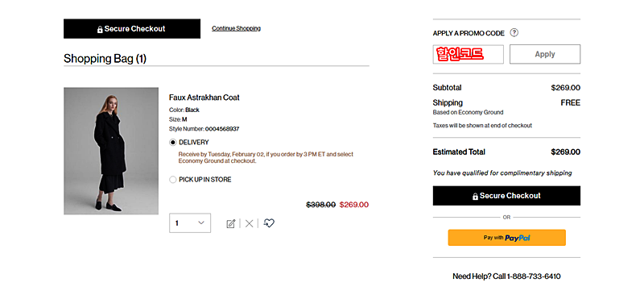Click the top Secure Checkout button
Image resolution: width=644 pixels, height=291 pixels.
click(132, 29)
